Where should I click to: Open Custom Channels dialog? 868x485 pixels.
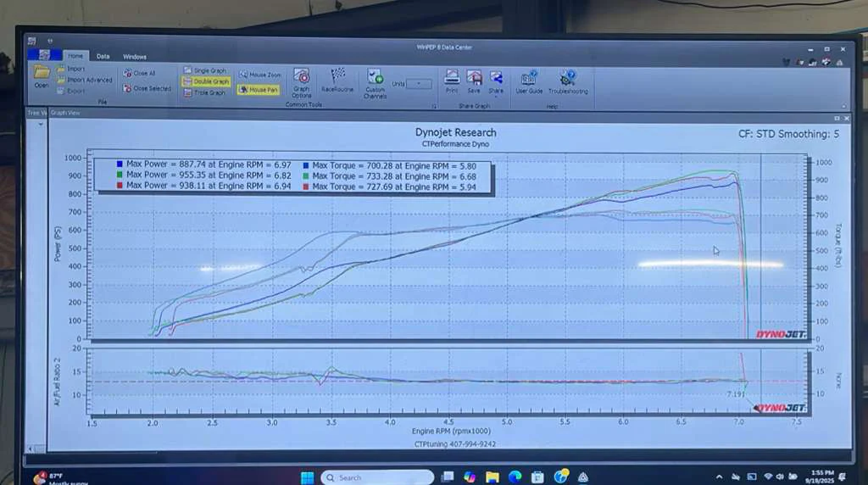[x=375, y=84]
